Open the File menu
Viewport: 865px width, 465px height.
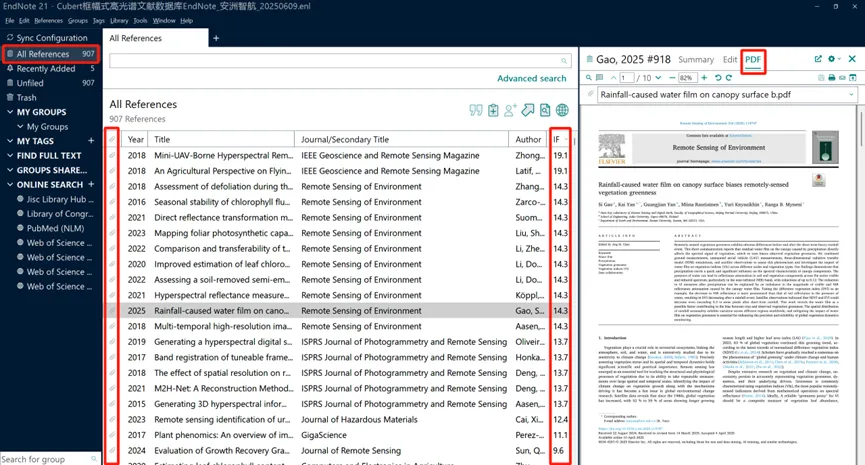click(x=9, y=20)
